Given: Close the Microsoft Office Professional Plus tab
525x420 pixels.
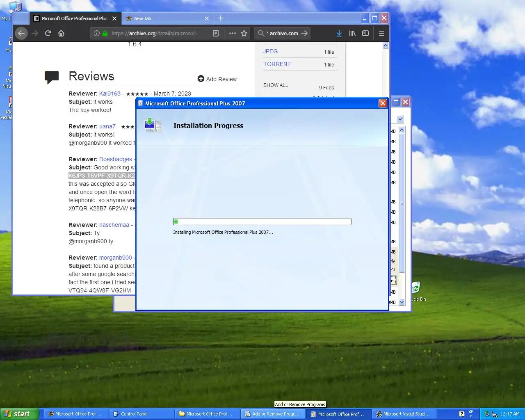Looking at the screenshot, I should 114,18.
